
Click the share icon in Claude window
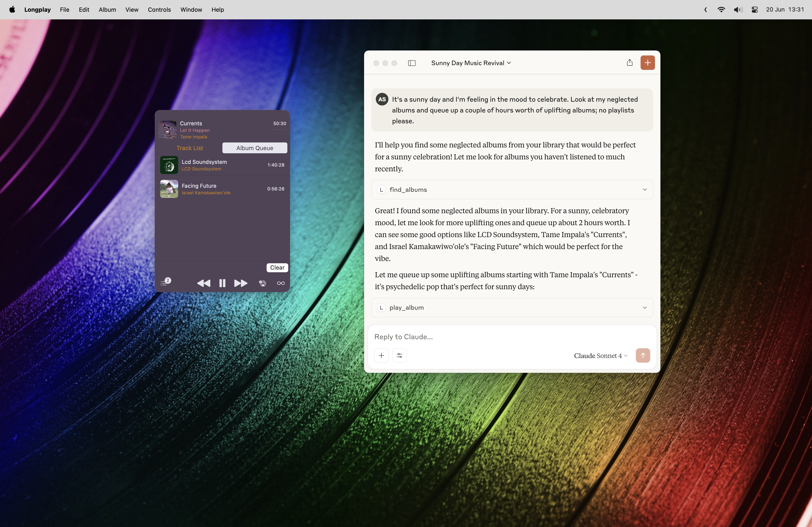[x=630, y=62]
